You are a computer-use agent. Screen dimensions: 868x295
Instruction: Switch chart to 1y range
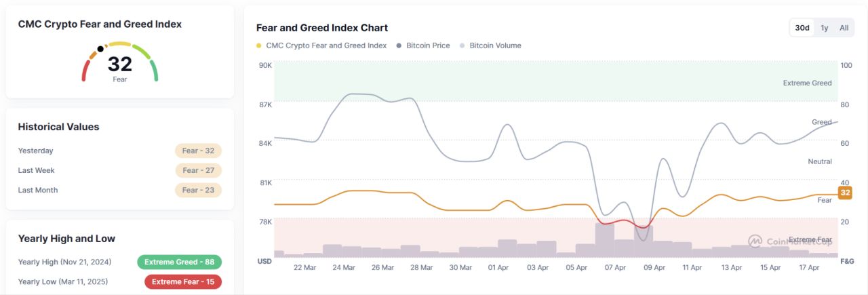pos(825,28)
